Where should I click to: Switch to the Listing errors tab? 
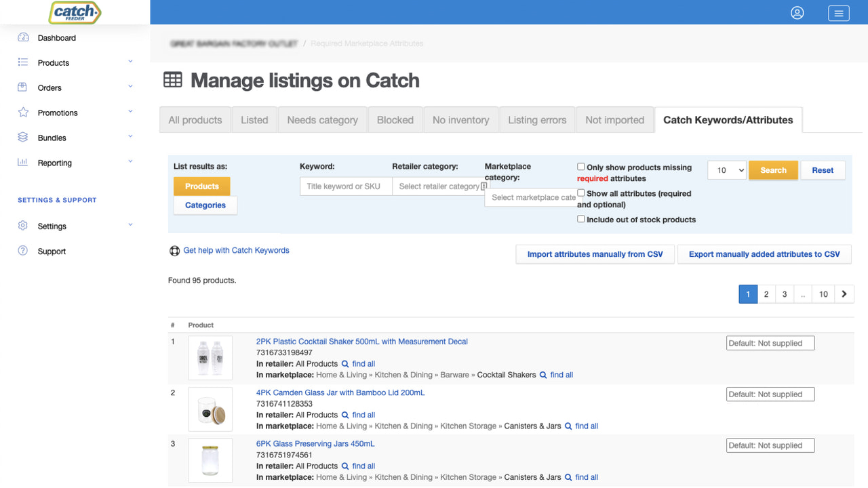click(x=537, y=119)
